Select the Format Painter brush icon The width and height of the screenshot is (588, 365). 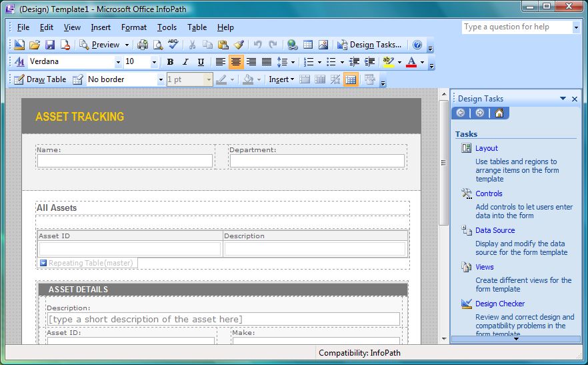coord(239,45)
